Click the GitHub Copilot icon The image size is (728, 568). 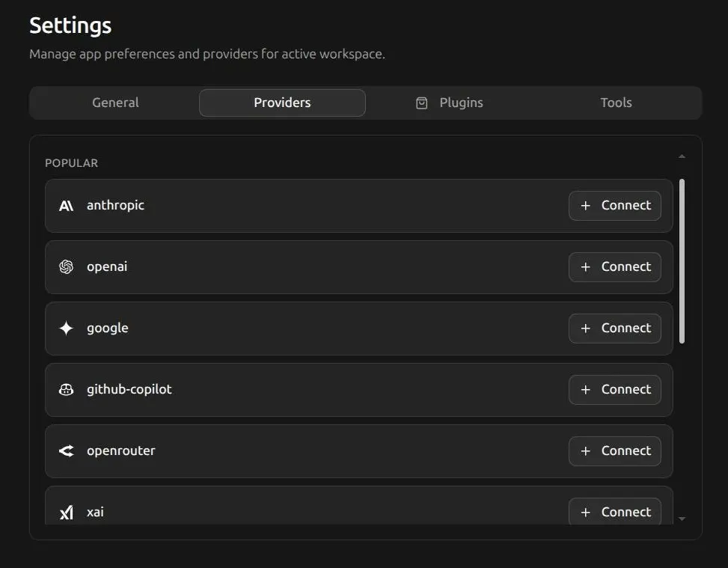point(66,390)
